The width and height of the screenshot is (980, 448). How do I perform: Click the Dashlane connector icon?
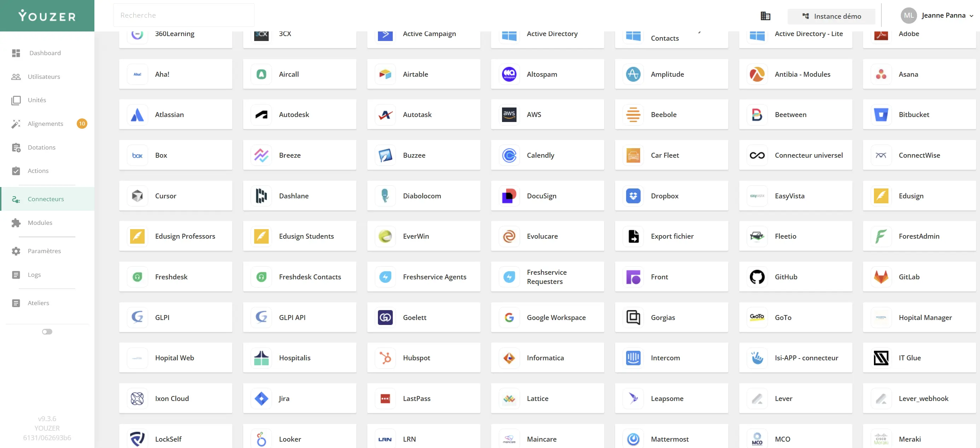pos(261,196)
